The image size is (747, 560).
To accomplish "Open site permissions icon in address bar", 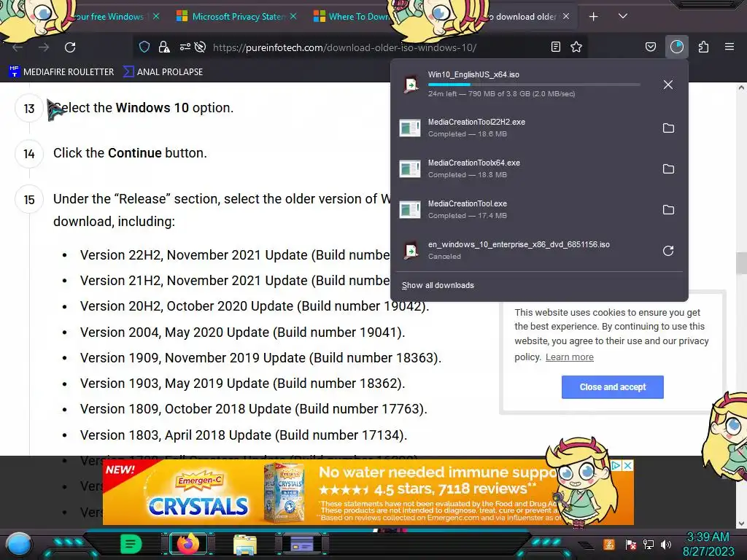I will [185, 47].
